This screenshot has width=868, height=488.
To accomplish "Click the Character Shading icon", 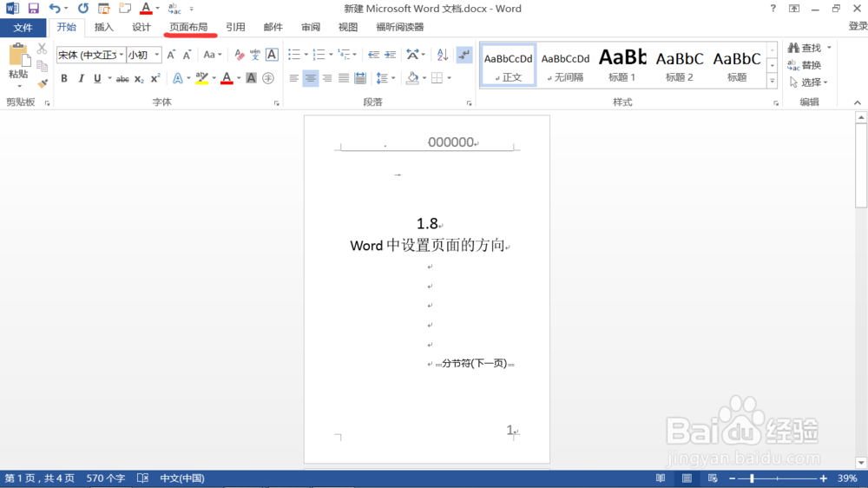I will [x=252, y=78].
